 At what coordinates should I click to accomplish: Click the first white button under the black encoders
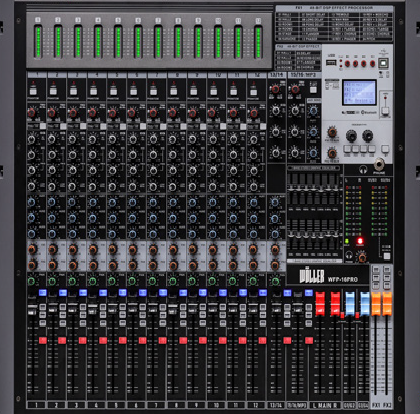click(x=347, y=149)
